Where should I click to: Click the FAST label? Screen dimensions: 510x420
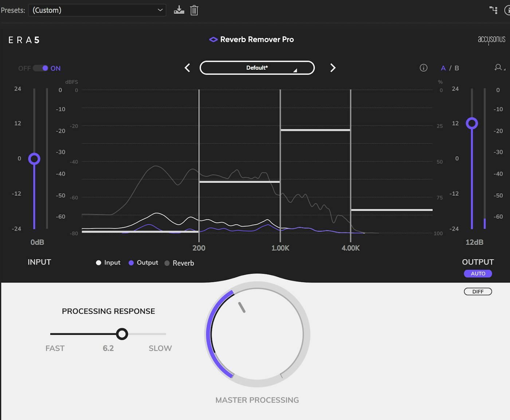point(55,348)
